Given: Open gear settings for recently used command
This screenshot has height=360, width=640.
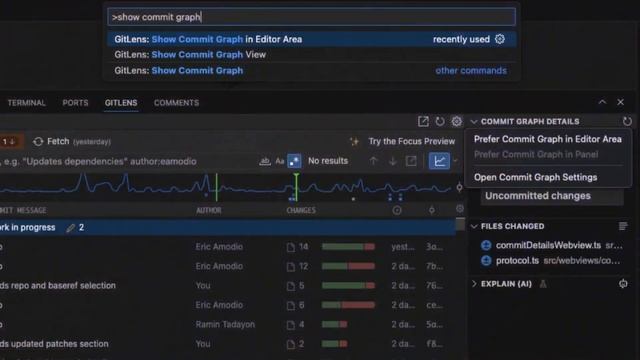Looking at the screenshot, I should tap(500, 39).
